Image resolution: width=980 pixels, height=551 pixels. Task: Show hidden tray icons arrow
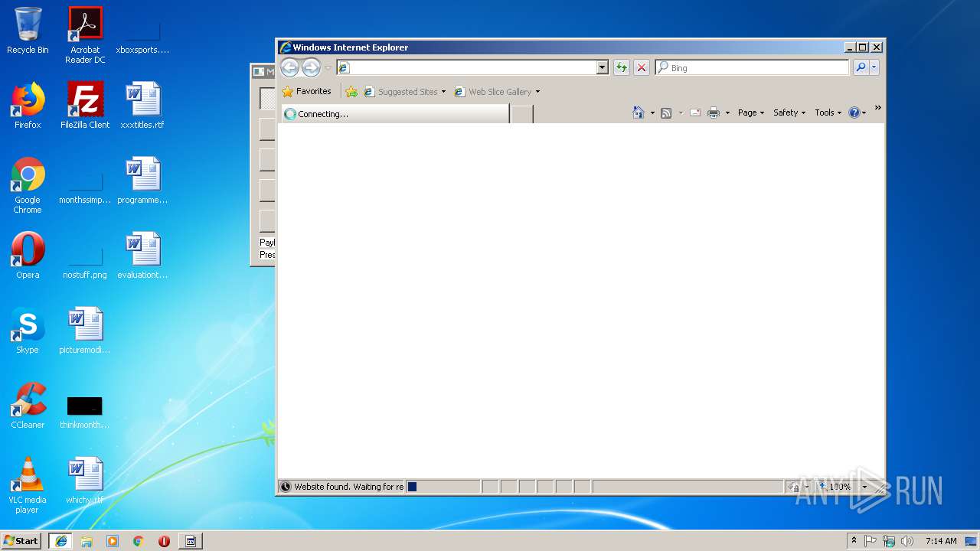(x=854, y=540)
